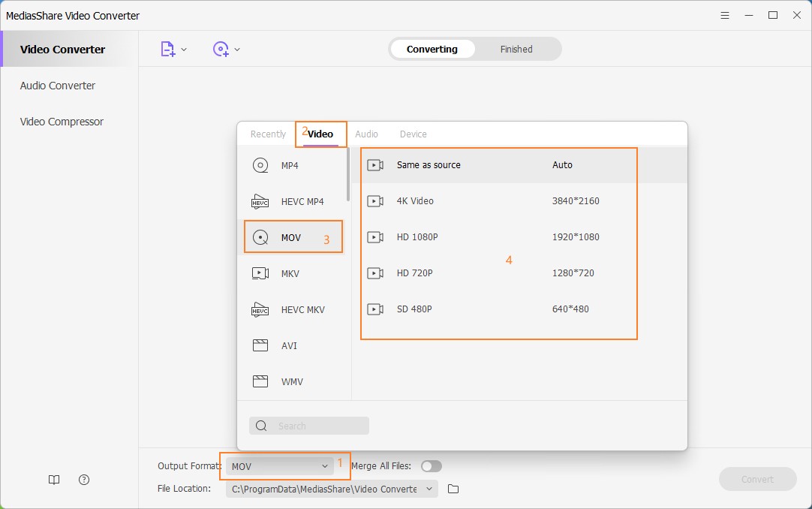Click the open folder icon
812x509 pixels.
pos(453,489)
